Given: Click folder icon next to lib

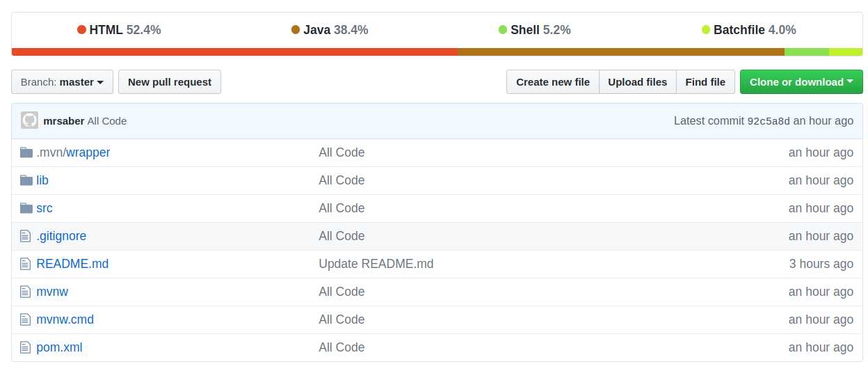Looking at the screenshot, I should click(x=26, y=180).
